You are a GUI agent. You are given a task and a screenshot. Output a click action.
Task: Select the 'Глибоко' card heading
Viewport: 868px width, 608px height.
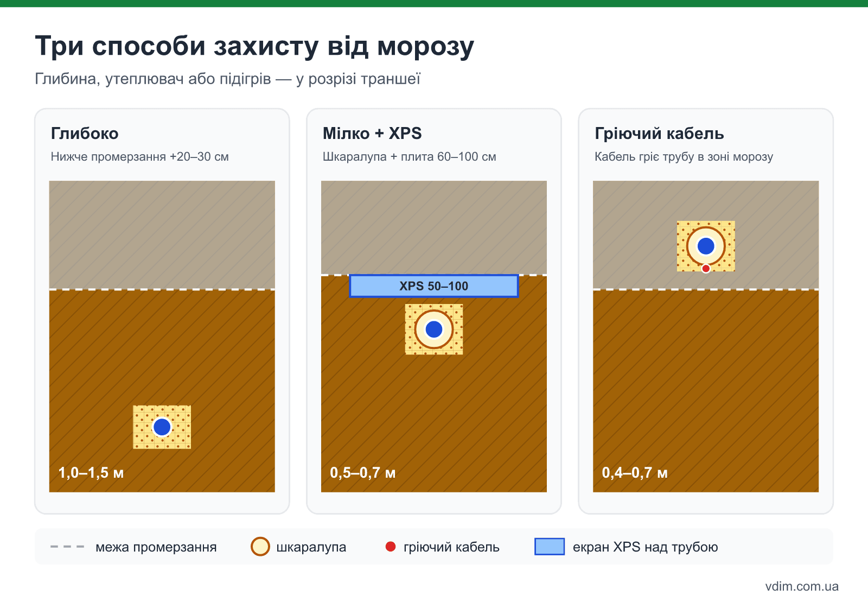click(x=85, y=134)
